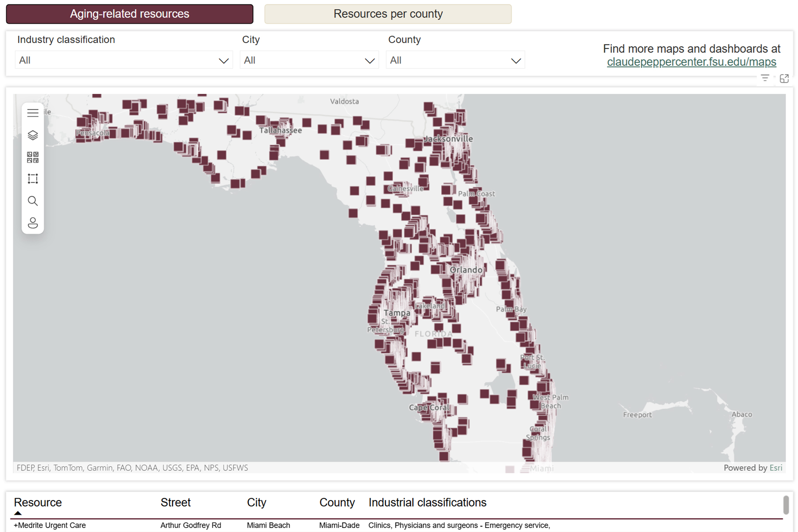The height and width of the screenshot is (532, 798).
Task: Switch to Aging-related resources tab
Action: pyautogui.click(x=129, y=14)
